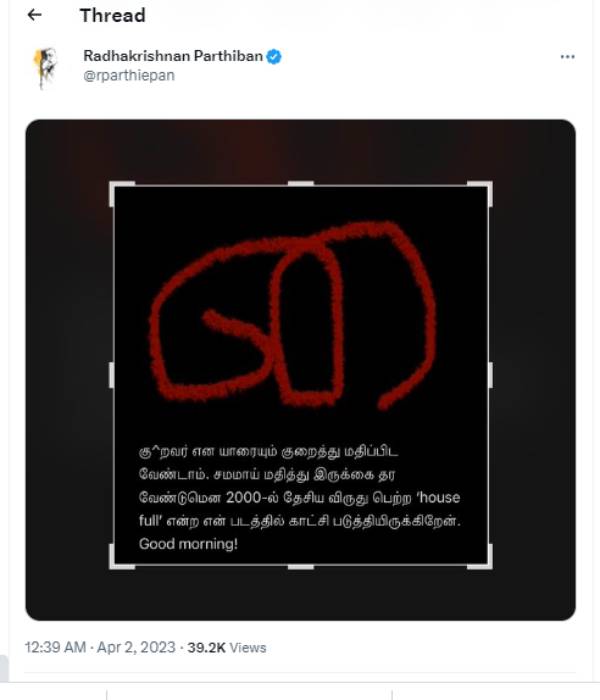This screenshot has width=600, height=700.
Task: Click the Thread heading
Action: coord(112,15)
